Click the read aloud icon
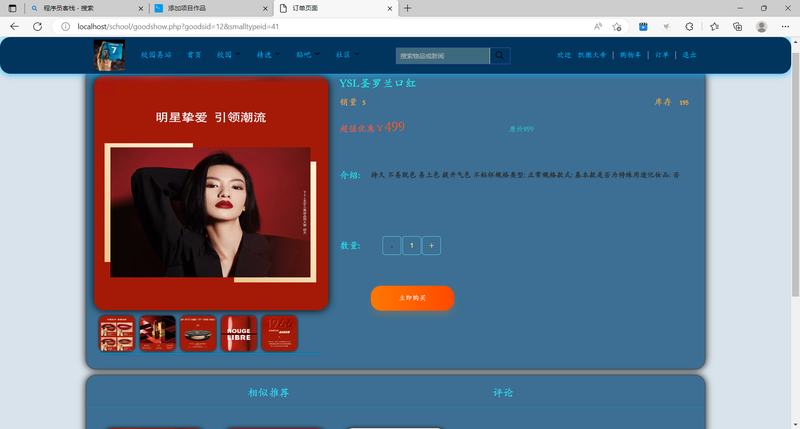Image resolution: width=800 pixels, height=429 pixels. pos(597,27)
